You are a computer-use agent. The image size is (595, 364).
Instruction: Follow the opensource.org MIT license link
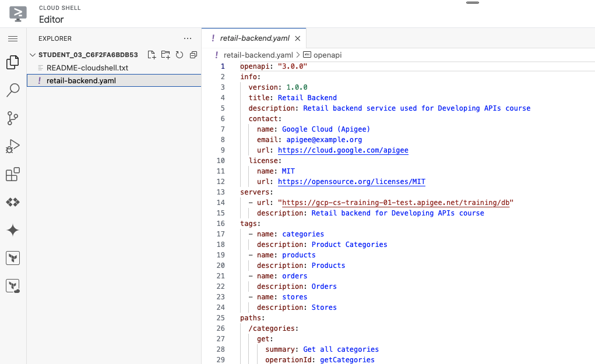click(x=351, y=182)
